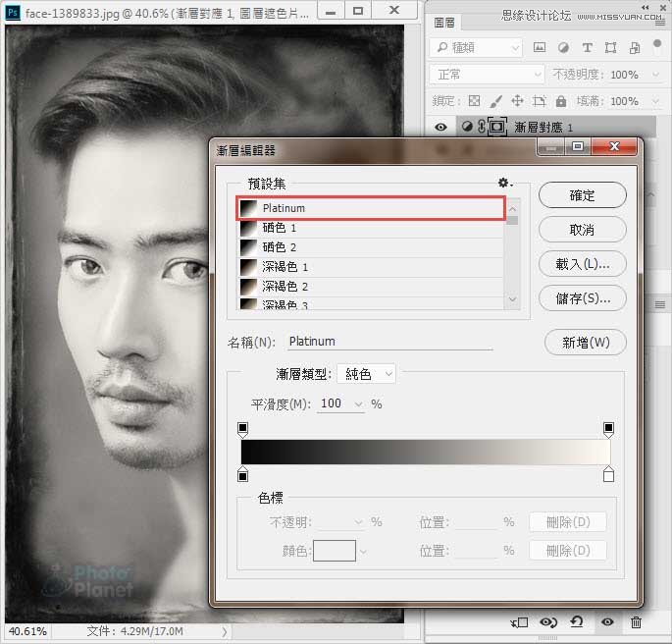Image resolution: width=672 pixels, height=644 pixels.
Task: Open the Layers panel menu icon
Action: tap(660, 24)
